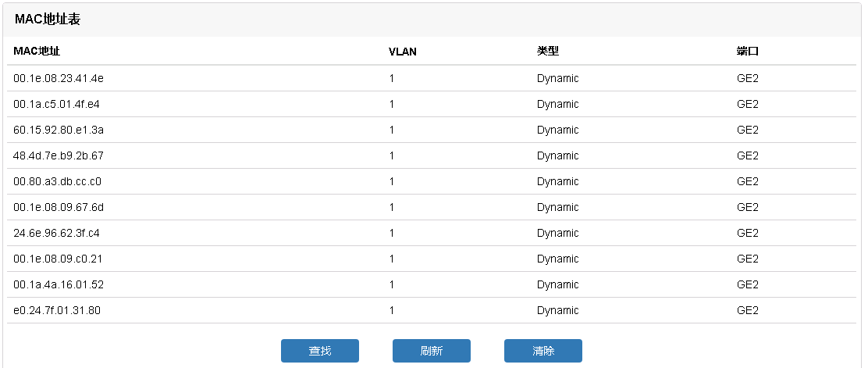
Task: Click GE2 port in the last row
Action: (x=747, y=310)
